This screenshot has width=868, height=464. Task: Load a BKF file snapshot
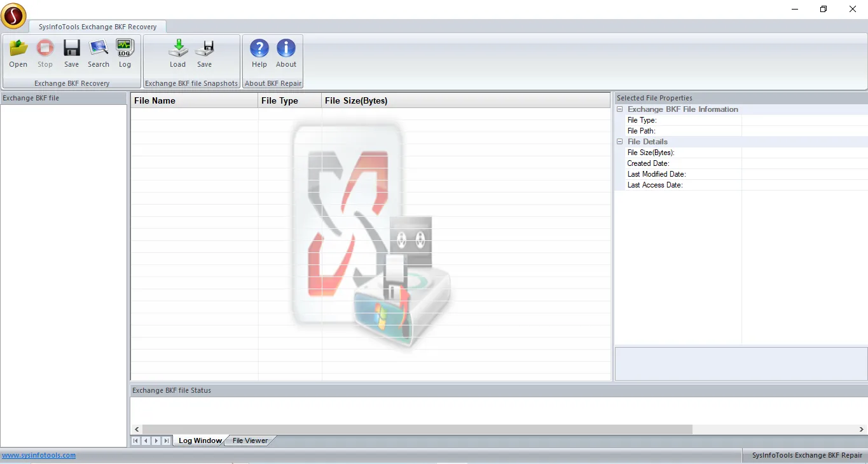point(178,53)
